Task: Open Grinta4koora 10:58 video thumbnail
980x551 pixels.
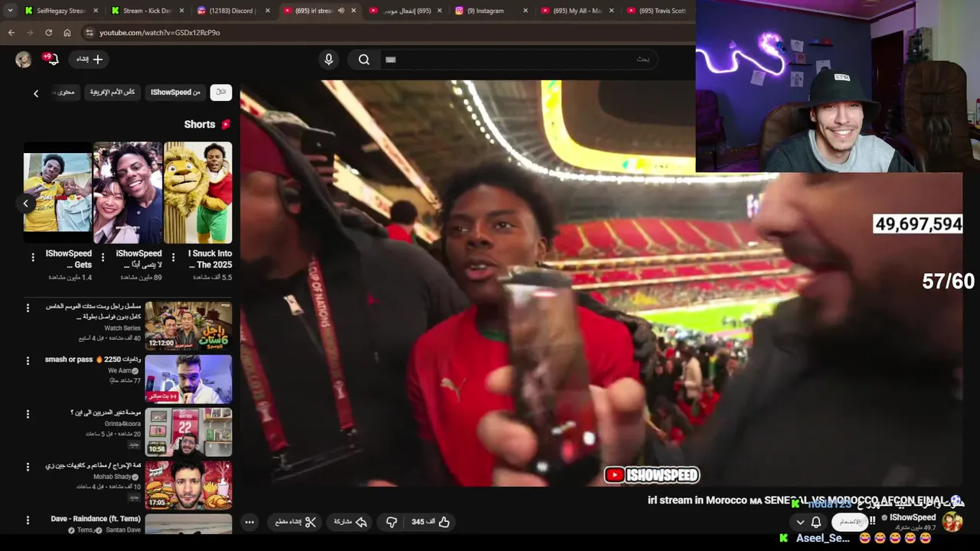Action: [188, 432]
